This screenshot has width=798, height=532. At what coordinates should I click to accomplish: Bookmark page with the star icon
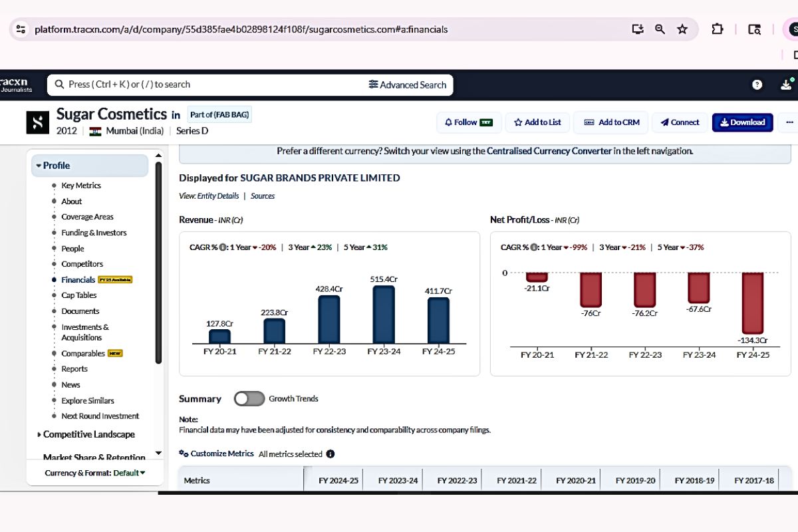682,29
